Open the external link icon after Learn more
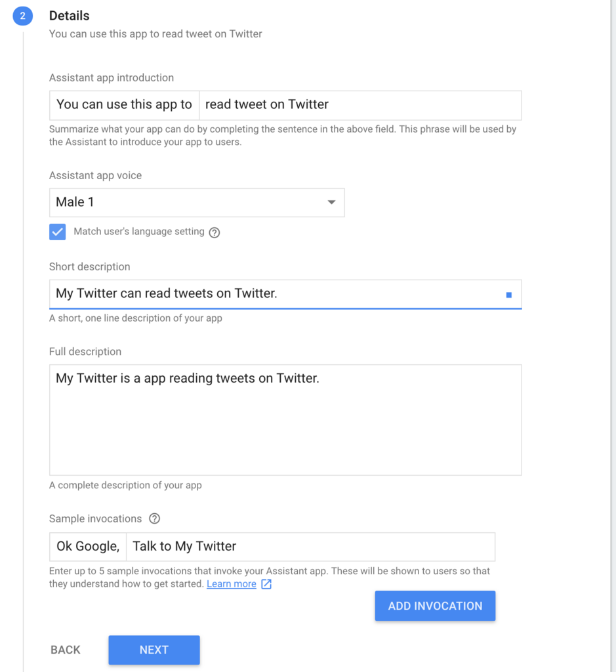 pyautogui.click(x=266, y=584)
